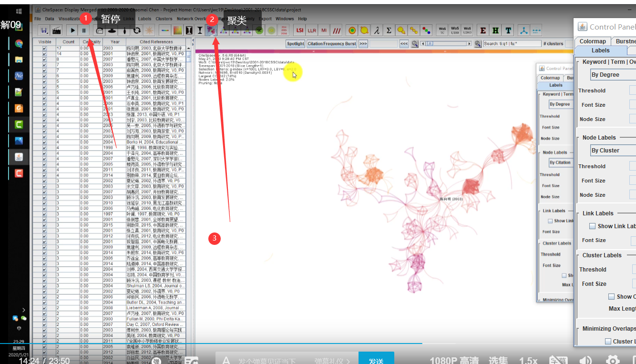Click the Sigma computation icon

(x=389, y=30)
